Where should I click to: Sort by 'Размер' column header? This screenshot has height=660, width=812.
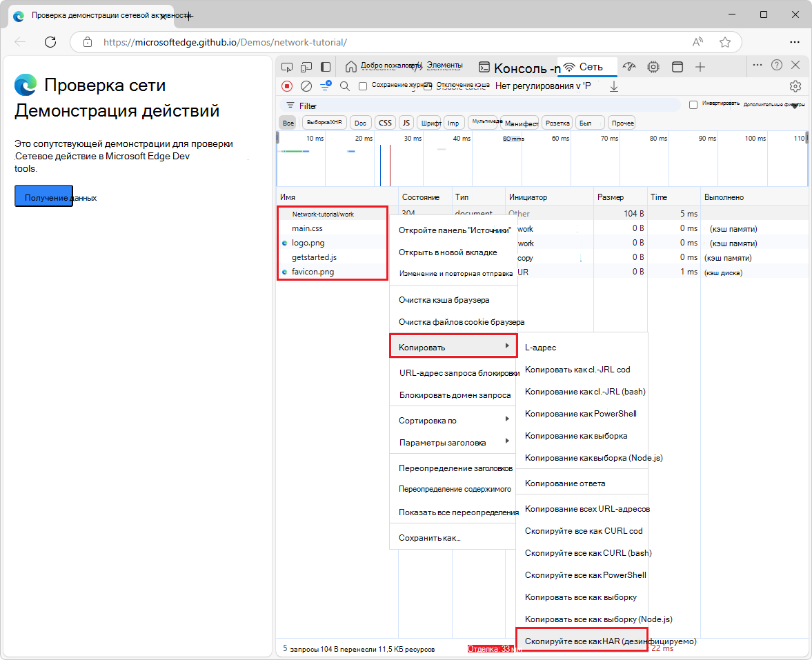pyautogui.click(x=620, y=197)
